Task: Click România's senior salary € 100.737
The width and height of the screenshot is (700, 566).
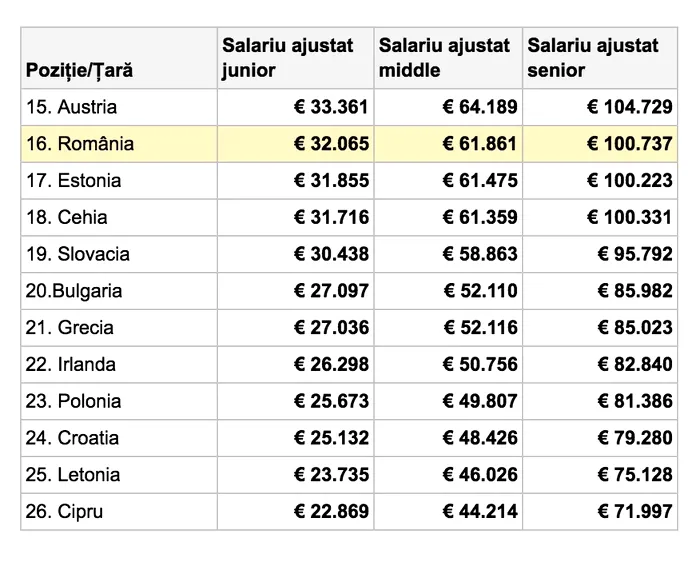Action: 629,144
